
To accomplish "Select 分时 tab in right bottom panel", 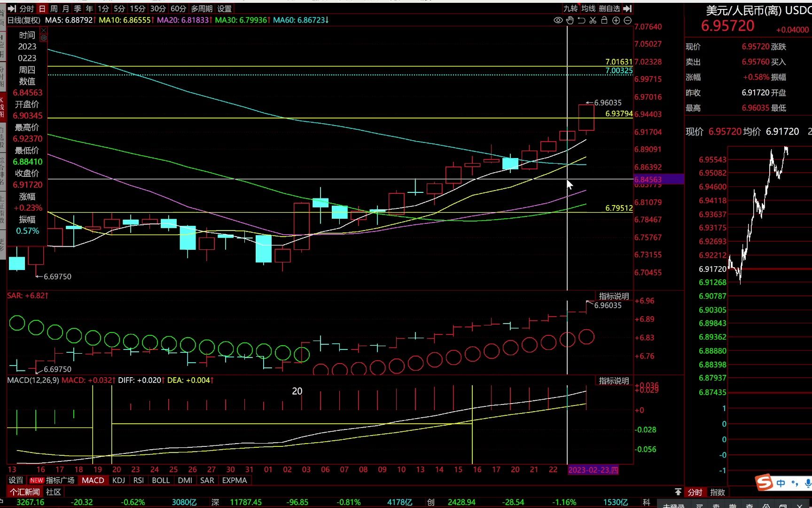I will coord(695,492).
